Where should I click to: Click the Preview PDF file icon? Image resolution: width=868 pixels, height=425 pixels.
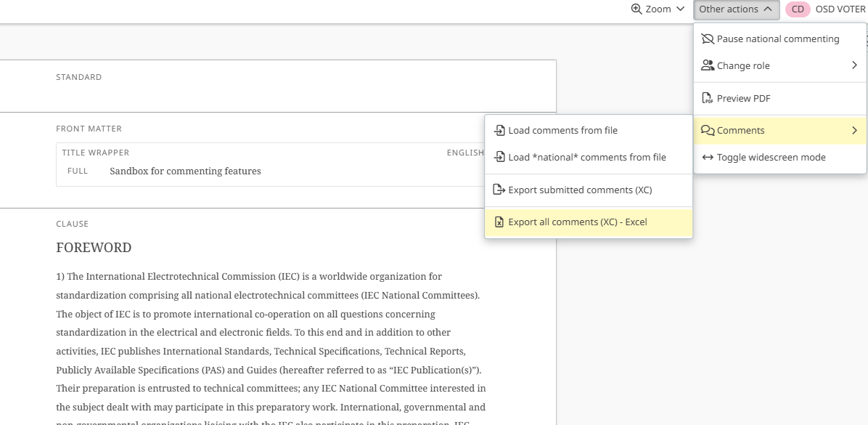[707, 99]
